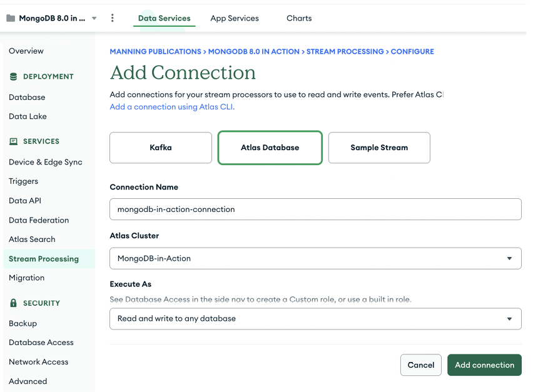
Task: Choose the Sample Stream connection type
Action: pos(379,148)
